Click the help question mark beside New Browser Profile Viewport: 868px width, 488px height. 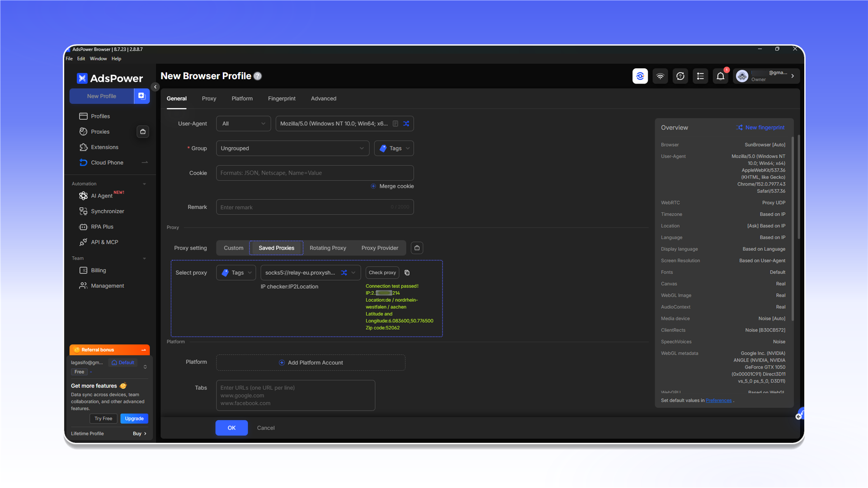tap(258, 76)
